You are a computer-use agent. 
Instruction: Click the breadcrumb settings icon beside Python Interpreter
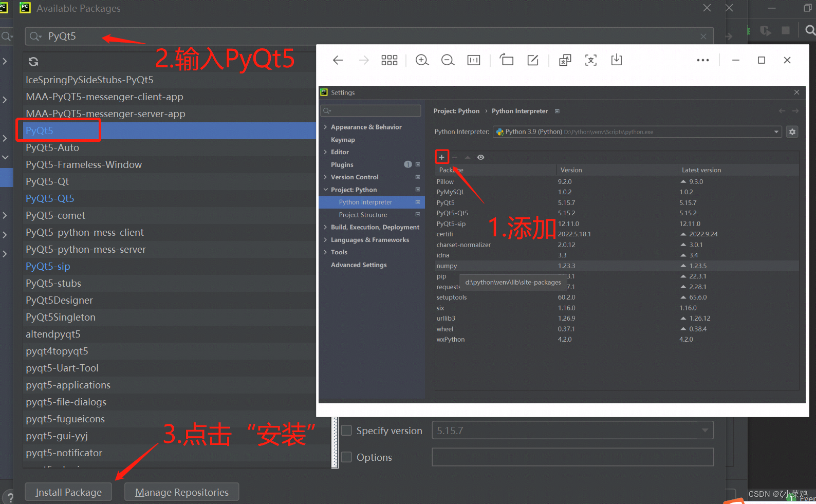pyautogui.click(x=557, y=111)
